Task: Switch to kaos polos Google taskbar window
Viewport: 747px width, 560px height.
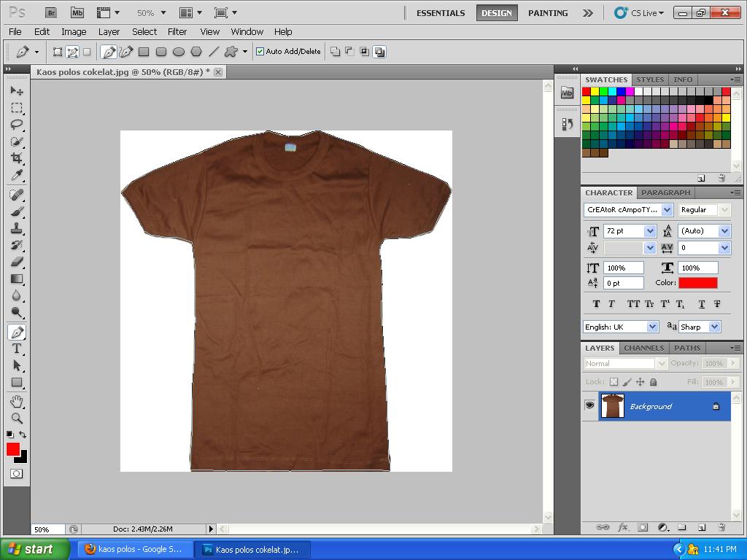Action: pyautogui.click(x=135, y=549)
